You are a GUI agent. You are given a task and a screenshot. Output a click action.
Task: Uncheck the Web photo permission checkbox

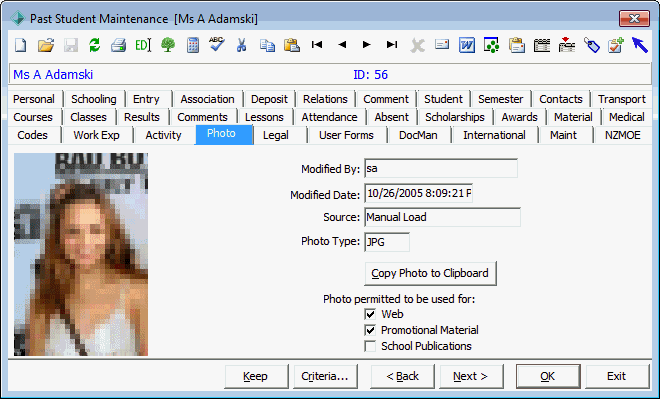pos(370,314)
